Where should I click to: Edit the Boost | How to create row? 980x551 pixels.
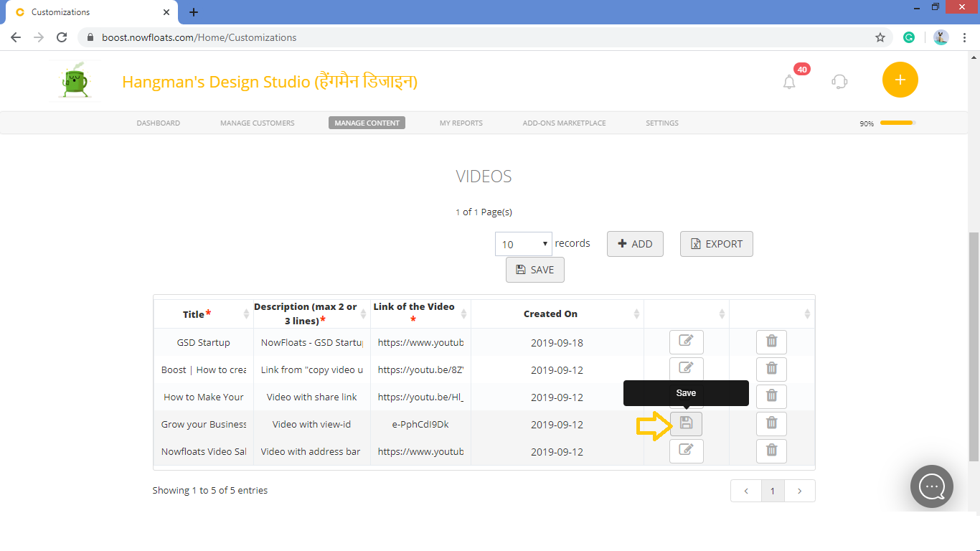pos(687,369)
